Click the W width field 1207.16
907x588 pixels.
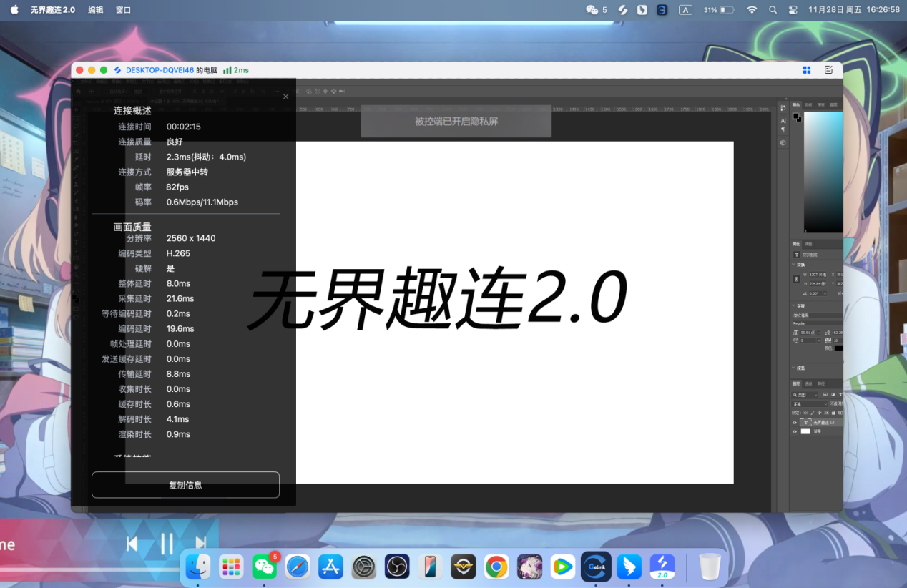[818, 275]
